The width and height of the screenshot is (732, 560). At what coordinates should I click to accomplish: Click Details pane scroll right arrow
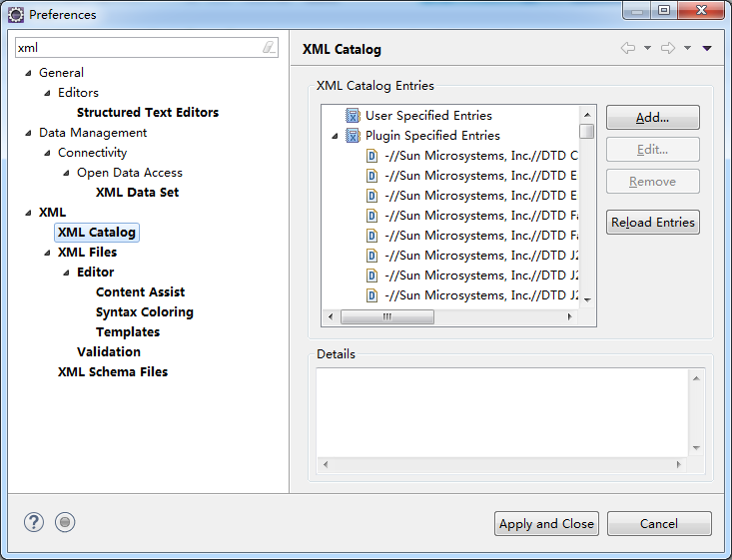click(x=679, y=464)
